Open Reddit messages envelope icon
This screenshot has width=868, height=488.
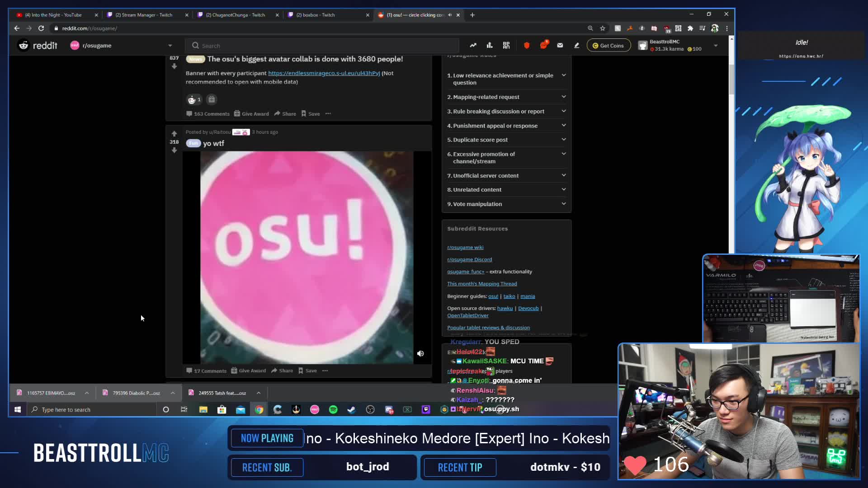(x=560, y=45)
